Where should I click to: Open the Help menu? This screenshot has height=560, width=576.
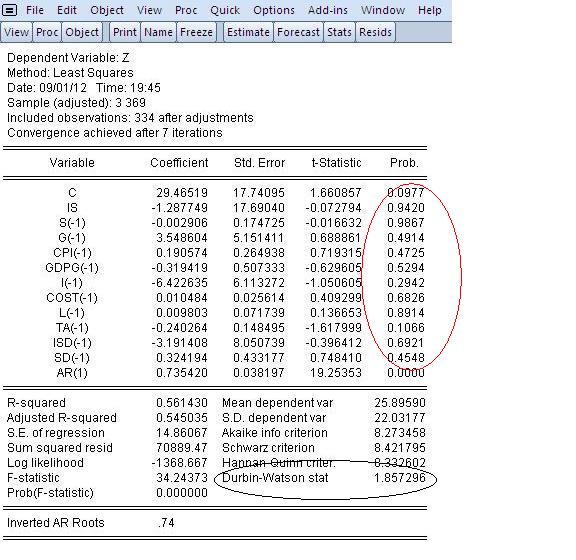coord(429,10)
